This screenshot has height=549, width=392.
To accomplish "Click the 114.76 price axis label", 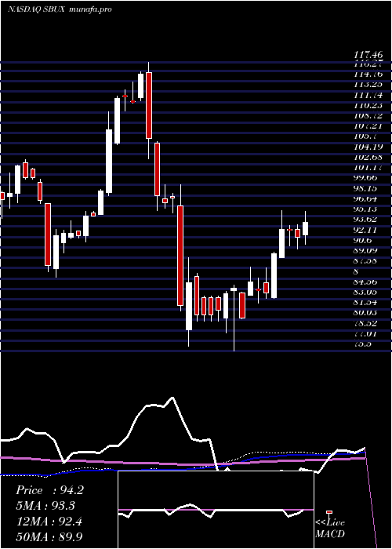I will point(368,74).
